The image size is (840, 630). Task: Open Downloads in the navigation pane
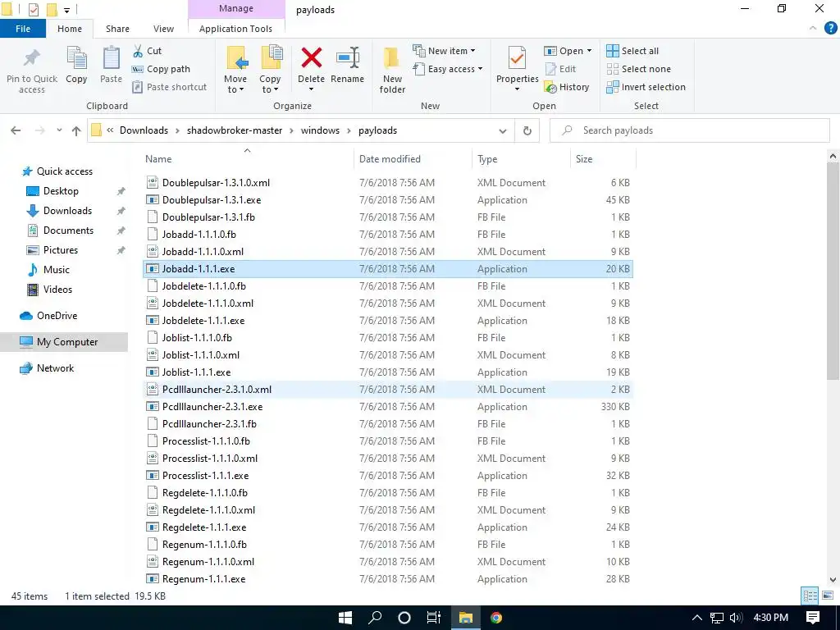pos(67,211)
